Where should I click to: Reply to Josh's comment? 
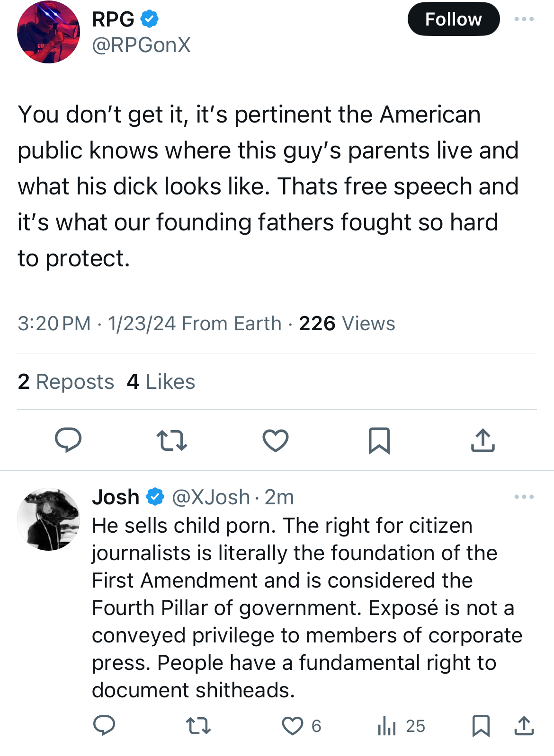pos(104,726)
